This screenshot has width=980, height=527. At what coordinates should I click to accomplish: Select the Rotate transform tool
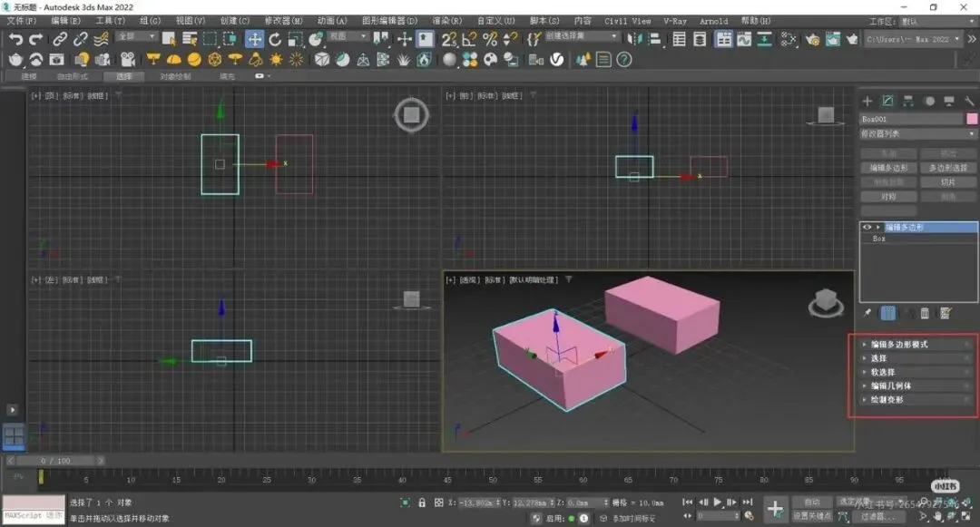(275, 39)
